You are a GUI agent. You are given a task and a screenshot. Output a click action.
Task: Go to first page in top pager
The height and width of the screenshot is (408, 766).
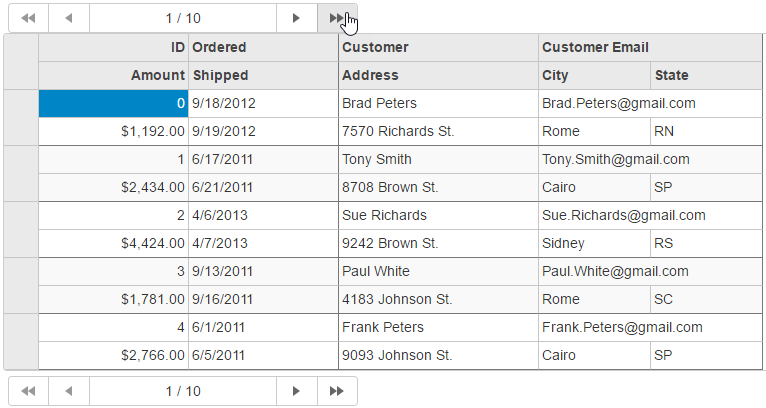click(27, 18)
